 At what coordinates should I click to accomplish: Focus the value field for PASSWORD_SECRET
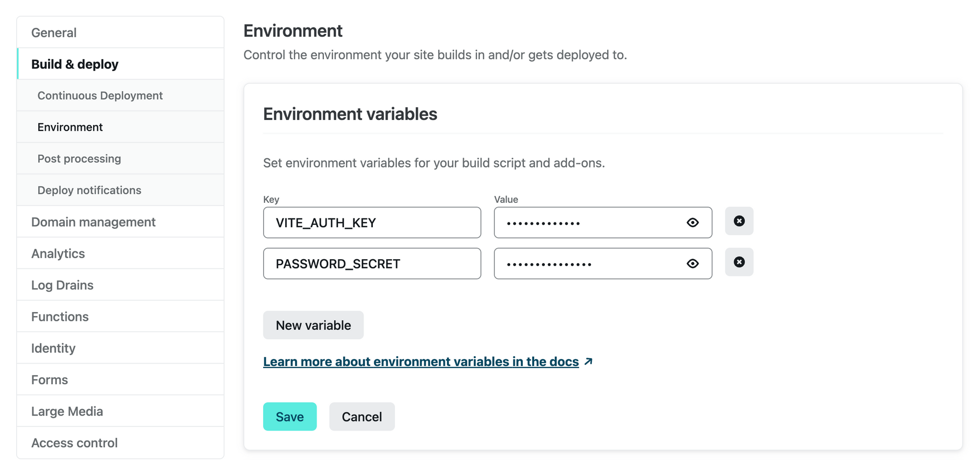(588, 264)
